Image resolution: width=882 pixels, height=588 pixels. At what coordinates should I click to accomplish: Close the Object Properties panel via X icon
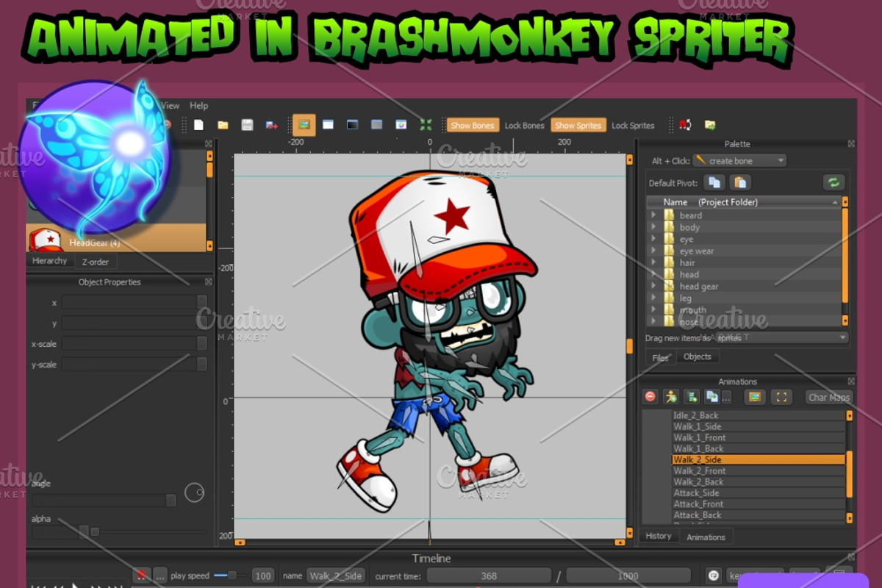pyautogui.click(x=209, y=282)
